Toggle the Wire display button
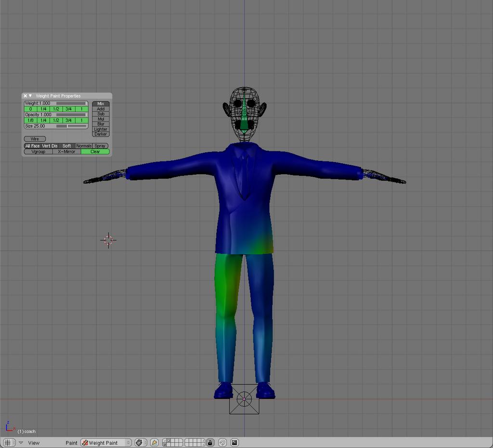 point(35,139)
